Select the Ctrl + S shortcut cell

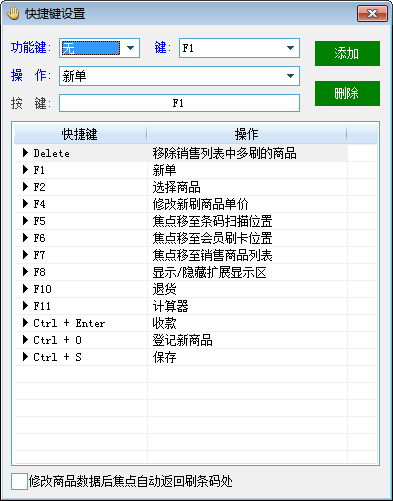89,357
